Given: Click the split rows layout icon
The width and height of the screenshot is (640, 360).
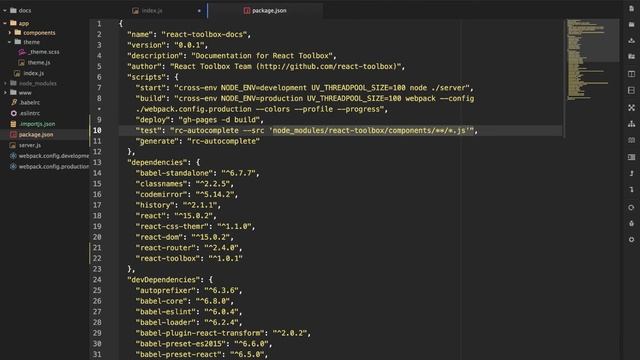Looking at the screenshot, I should tap(631, 90).
